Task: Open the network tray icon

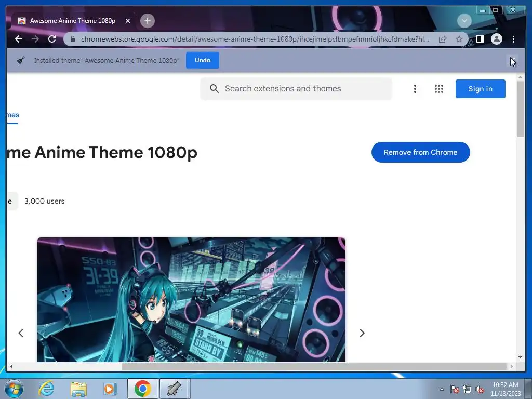Action: pos(467,389)
